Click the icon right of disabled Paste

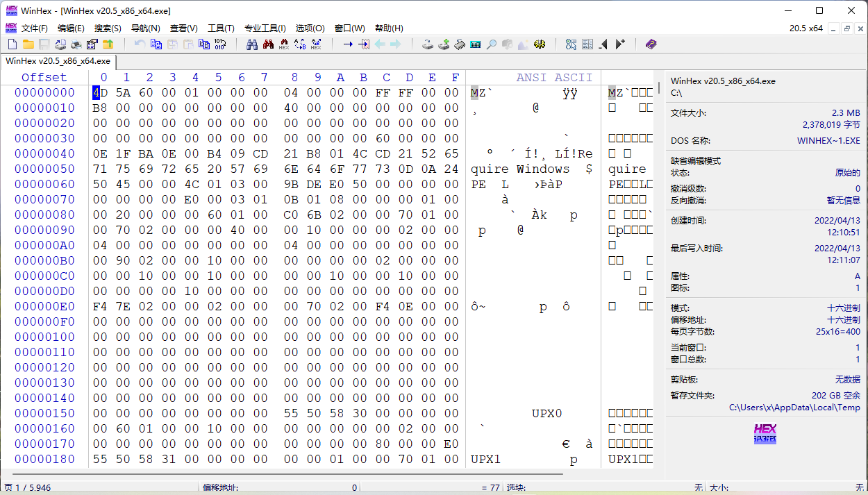point(204,44)
